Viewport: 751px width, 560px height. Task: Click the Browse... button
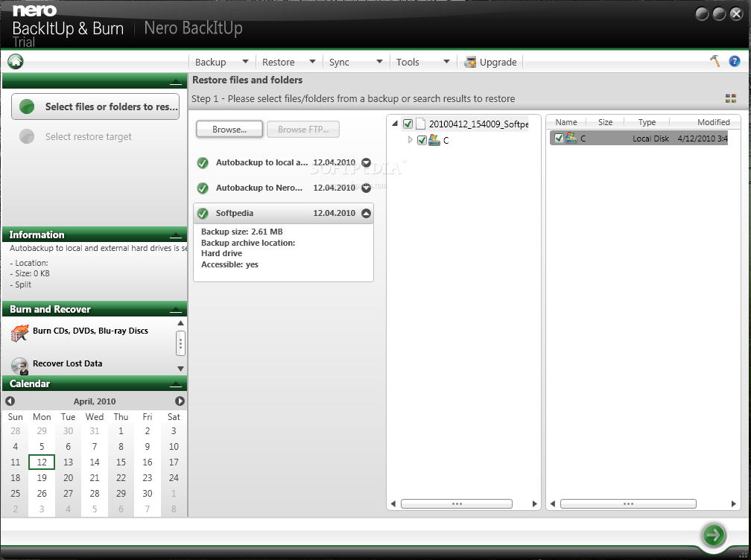coord(229,130)
